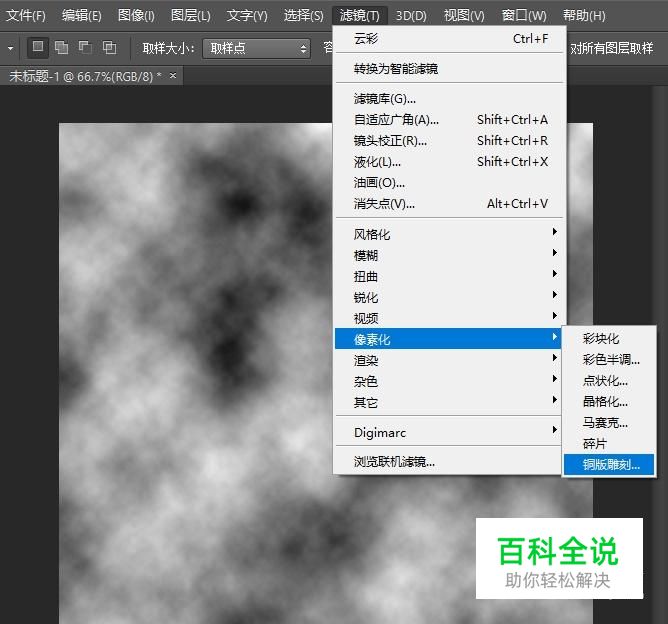Open the 窗口(W) menu
The height and width of the screenshot is (624, 668).
[x=524, y=16]
